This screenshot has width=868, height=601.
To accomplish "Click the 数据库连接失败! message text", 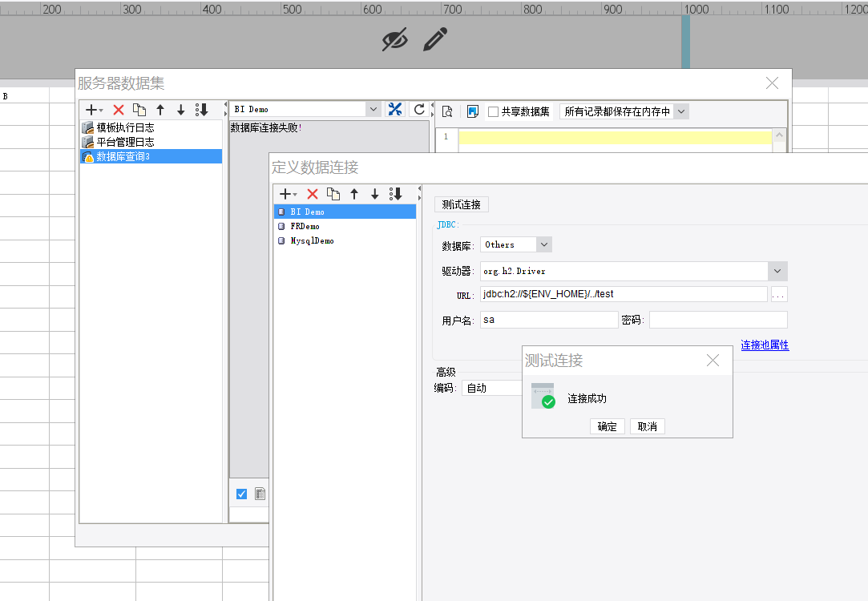I will [x=266, y=128].
